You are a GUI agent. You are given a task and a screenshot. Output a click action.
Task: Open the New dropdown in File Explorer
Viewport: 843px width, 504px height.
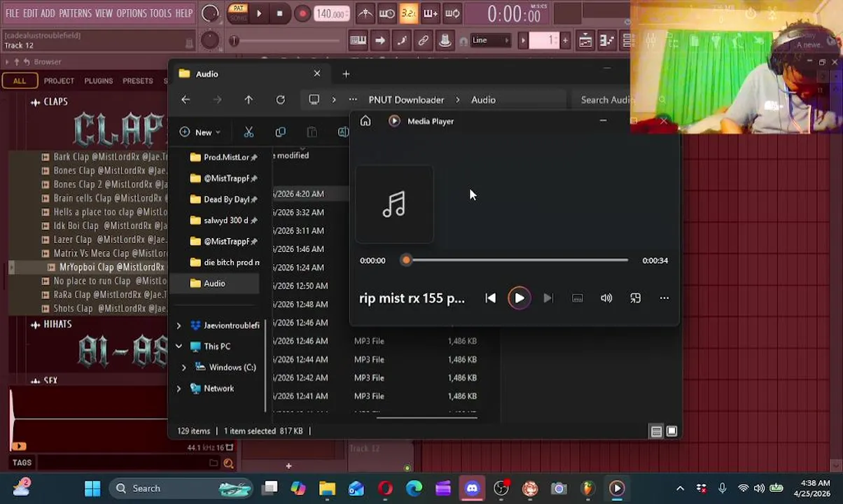coord(200,132)
